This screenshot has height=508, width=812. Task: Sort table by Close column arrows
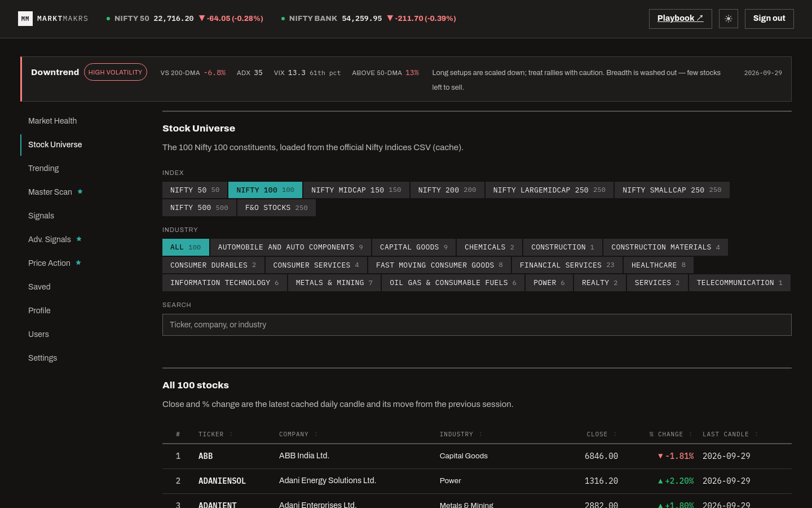pos(615,434)
